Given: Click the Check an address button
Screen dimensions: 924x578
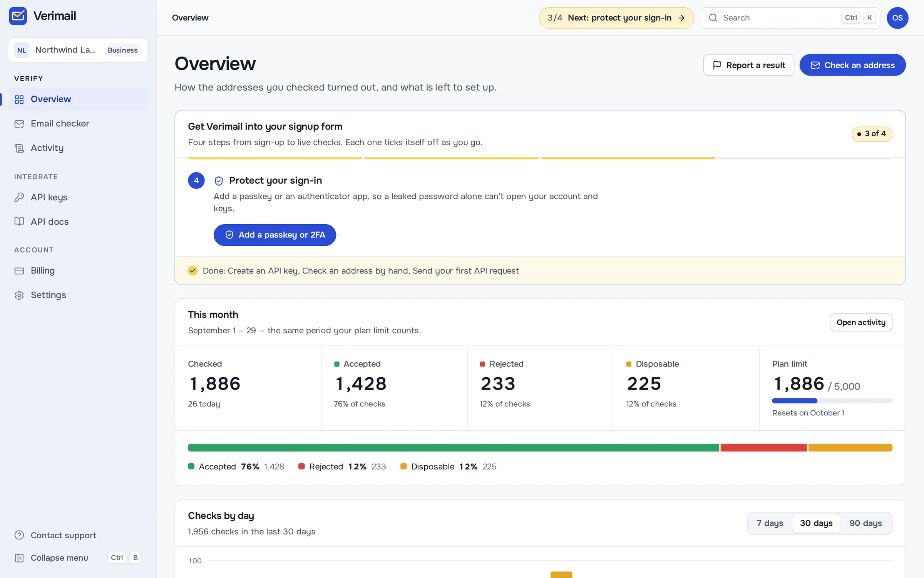Looking at the screenshot, I should [852, 65].
